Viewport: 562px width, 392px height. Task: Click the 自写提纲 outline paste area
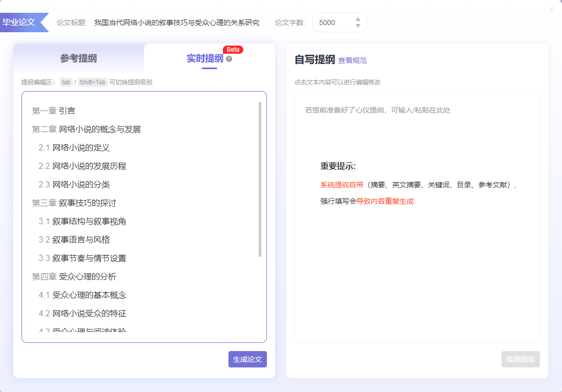(x=417, y=217)
